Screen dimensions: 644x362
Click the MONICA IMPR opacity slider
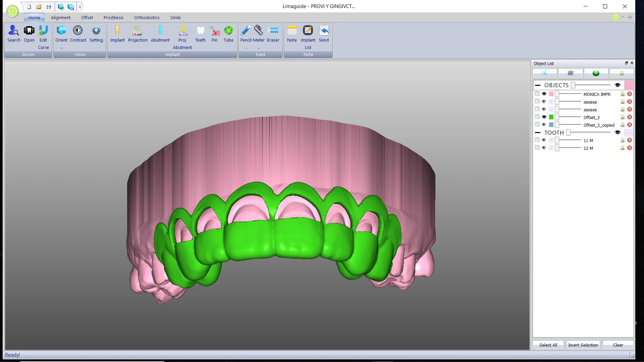(568, 94)
